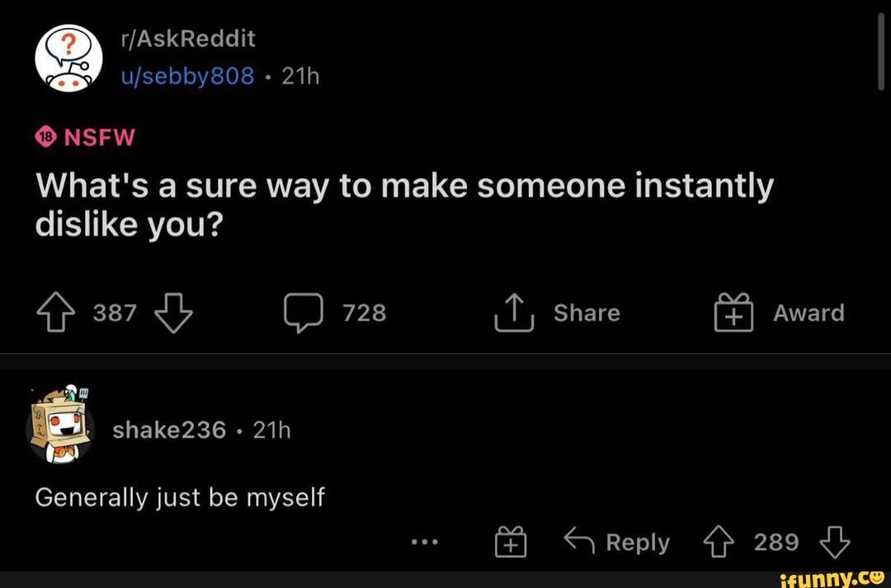The height and width of the screenshot is (588, 891).
Task: Open the r/AskReddit subreddit link
Action: tap(189, 38)
